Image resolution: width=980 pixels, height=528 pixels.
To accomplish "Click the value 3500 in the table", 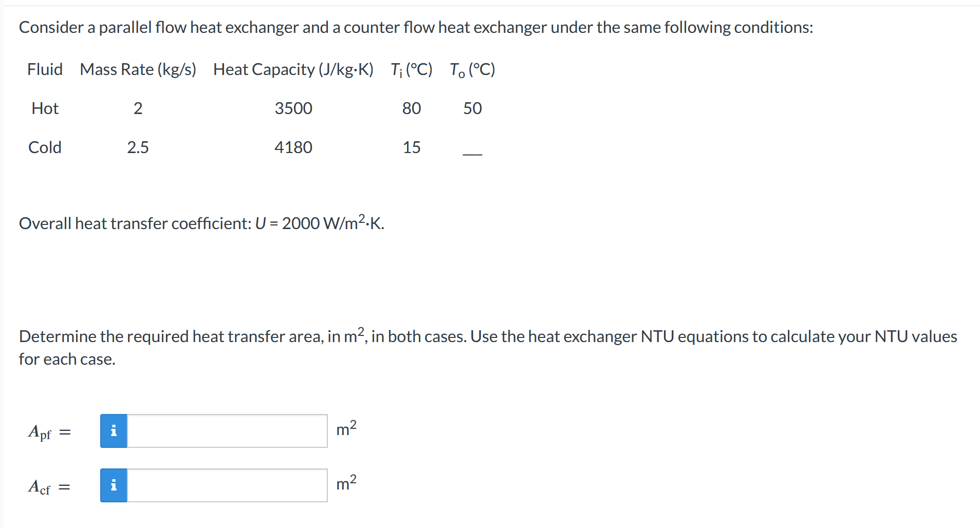I will pyautogui.click(x=293, y=108).
